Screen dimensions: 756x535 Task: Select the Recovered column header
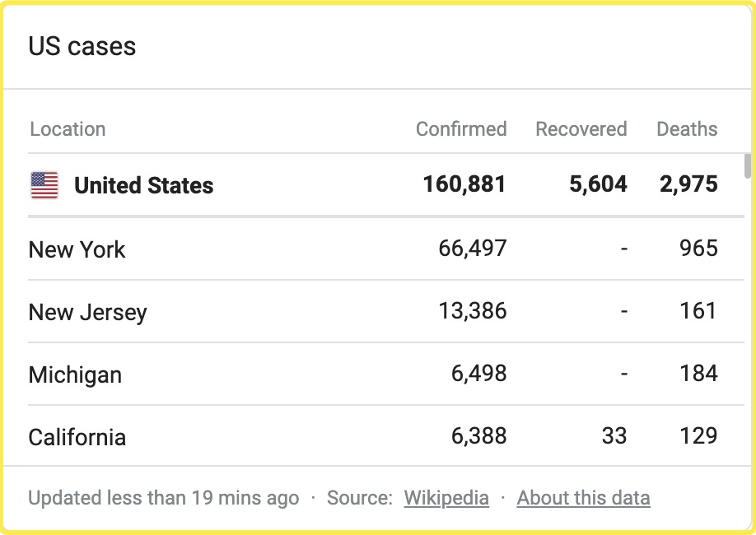(581, 129)
